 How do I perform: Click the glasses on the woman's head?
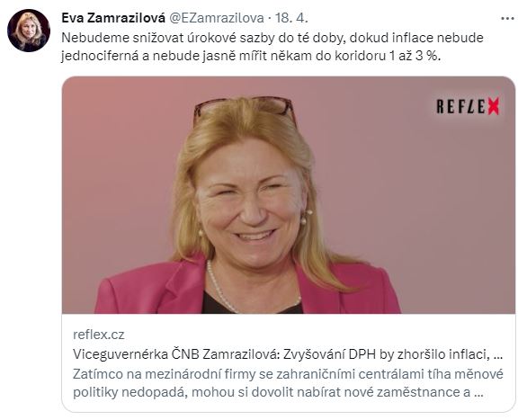[246, 109]
